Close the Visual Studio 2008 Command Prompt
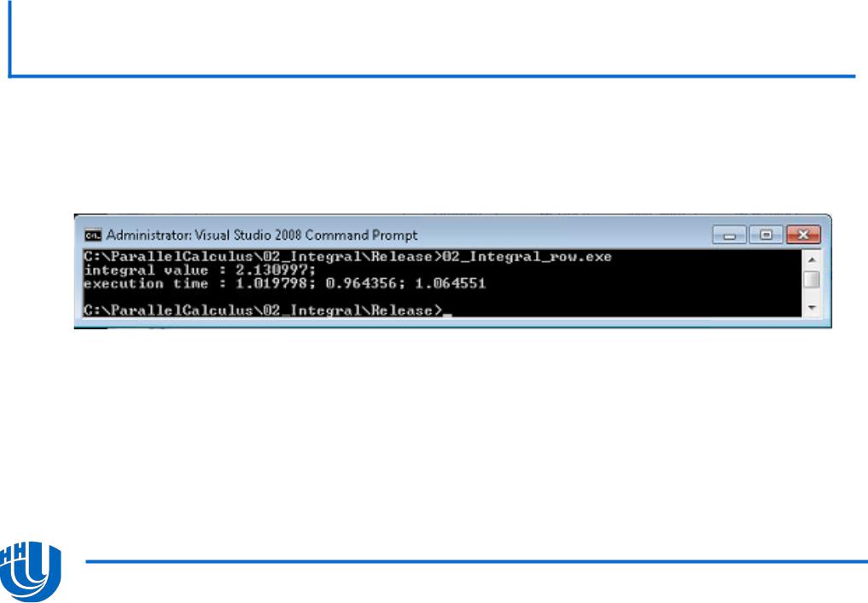 pos(803,235)
